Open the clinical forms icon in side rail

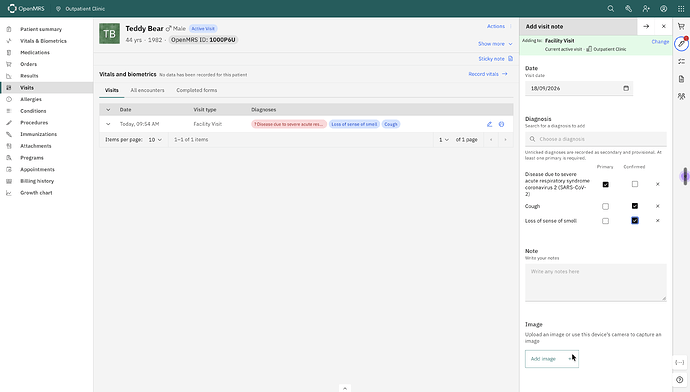tap(681, 61)
